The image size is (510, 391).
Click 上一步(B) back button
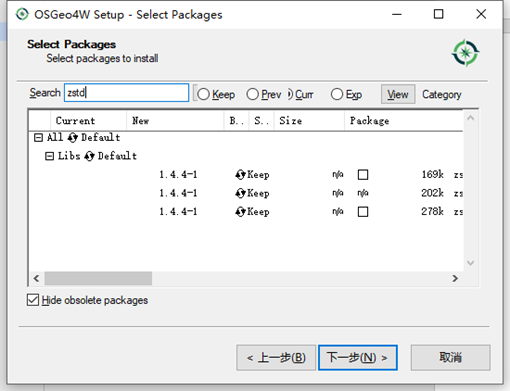click(x=276, y=358)
